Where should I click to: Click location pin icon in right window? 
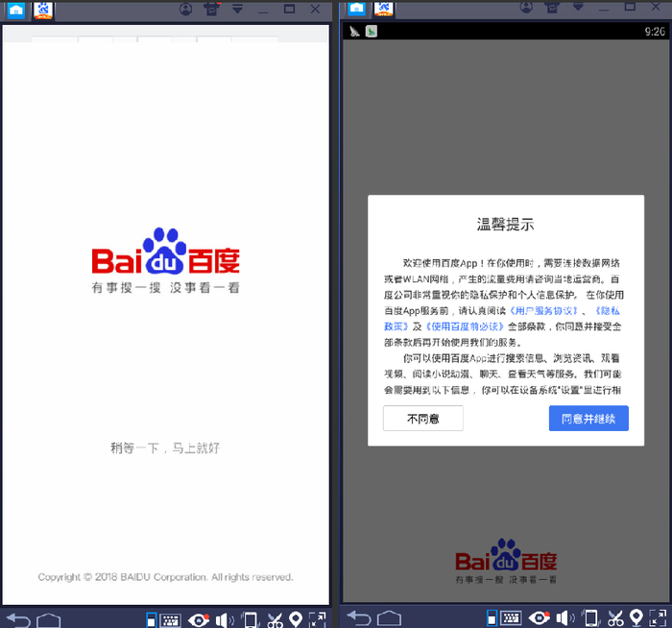pos(636,617)
